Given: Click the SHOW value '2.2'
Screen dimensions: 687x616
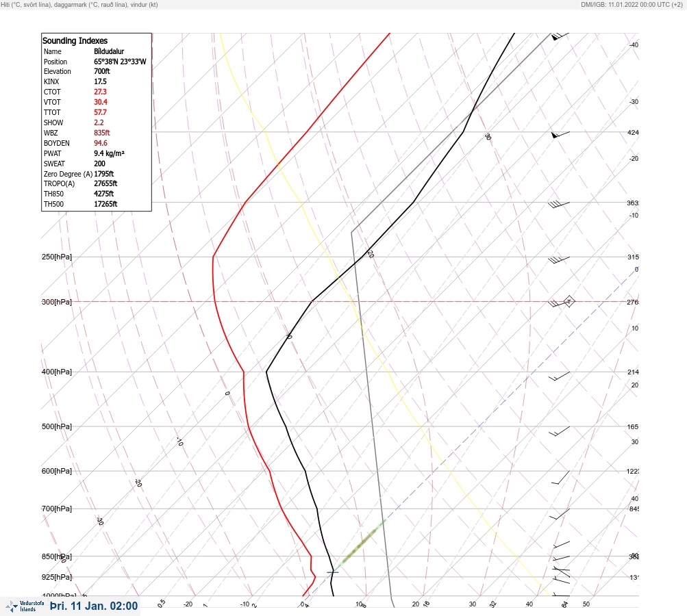Looking at the screenshot, I should pos(99,122).
